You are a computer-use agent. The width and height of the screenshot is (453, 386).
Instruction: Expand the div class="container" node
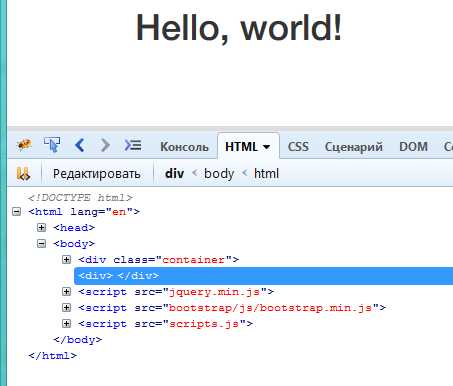click(66, 259)
